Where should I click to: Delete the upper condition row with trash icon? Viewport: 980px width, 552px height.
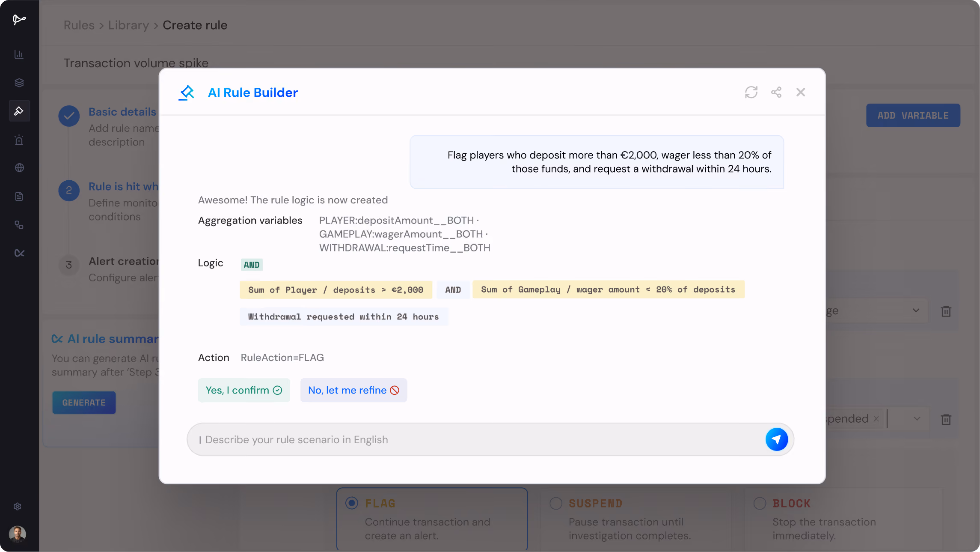946,311
